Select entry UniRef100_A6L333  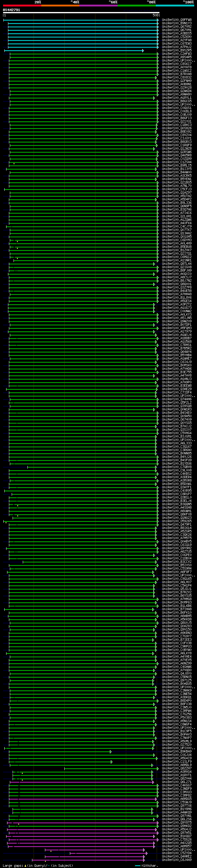[177, 443]
